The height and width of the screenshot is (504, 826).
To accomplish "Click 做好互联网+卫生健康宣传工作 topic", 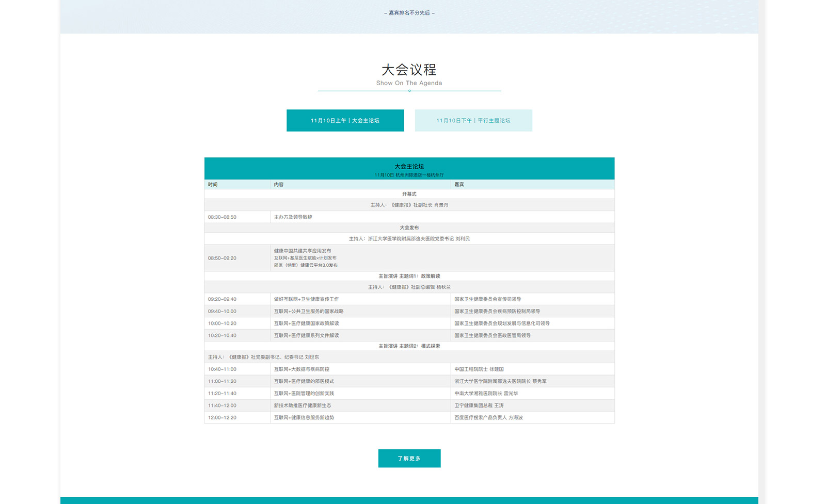I will 306,299.
